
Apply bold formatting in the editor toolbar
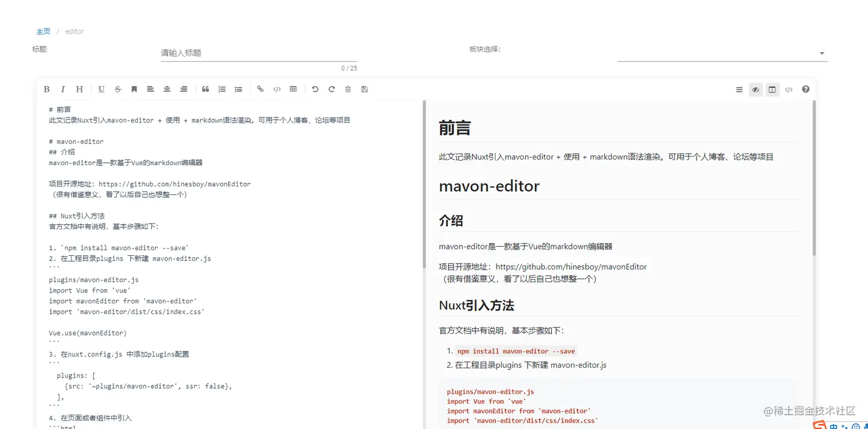click(x=46, y=89)
